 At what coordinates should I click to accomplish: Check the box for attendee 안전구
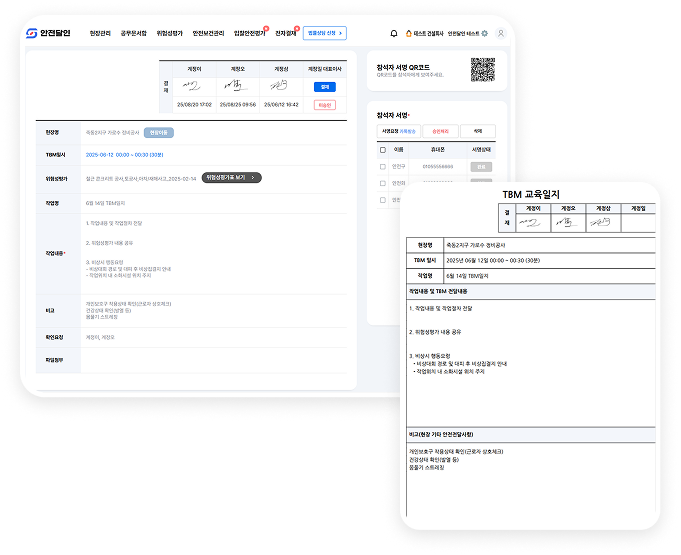pyautogui.click(x=382, y=166)
